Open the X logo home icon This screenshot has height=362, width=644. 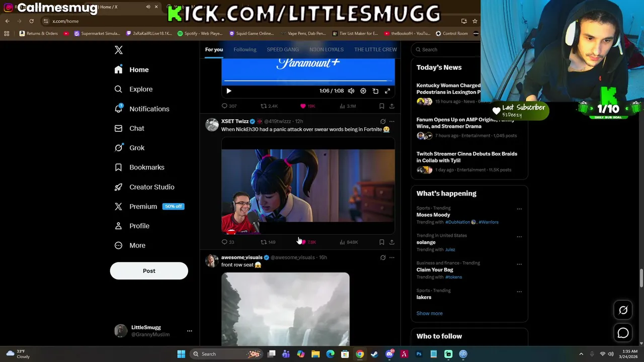coord(119,50)
